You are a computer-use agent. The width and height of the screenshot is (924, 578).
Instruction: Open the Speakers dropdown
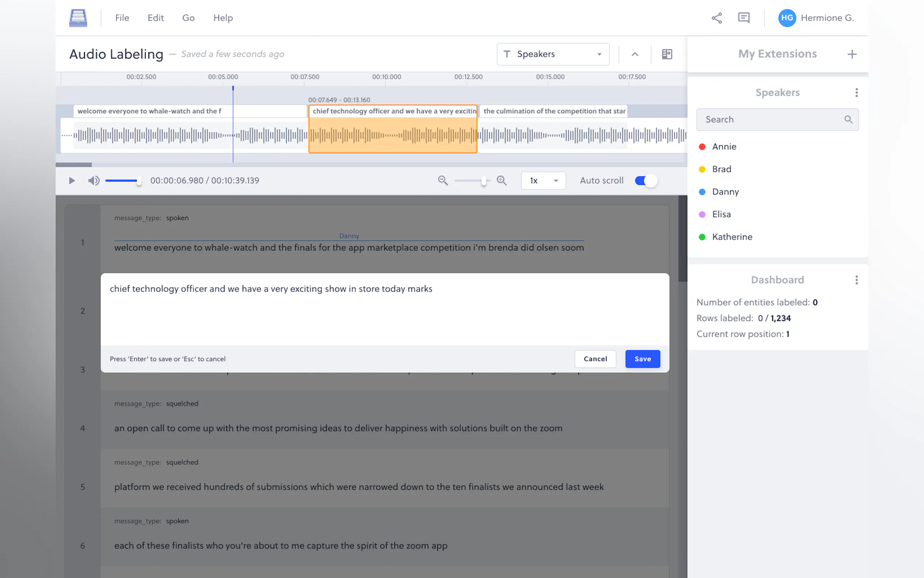point(553,54)
